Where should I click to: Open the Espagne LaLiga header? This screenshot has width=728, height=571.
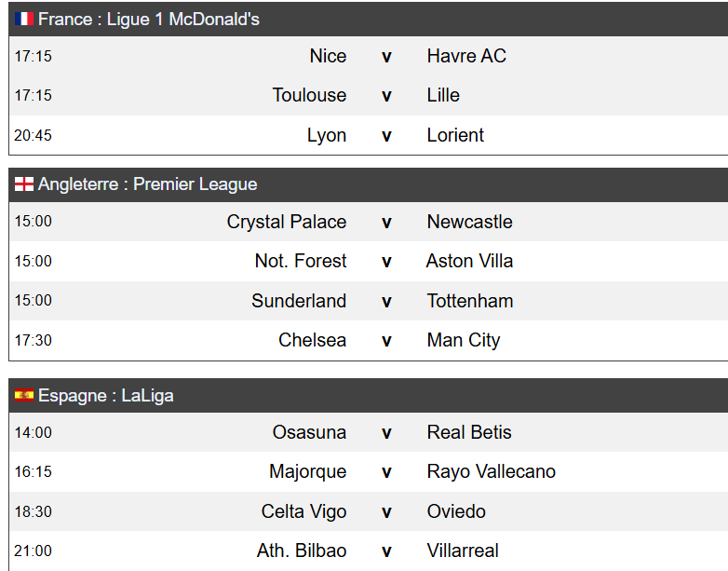(105, 396)
